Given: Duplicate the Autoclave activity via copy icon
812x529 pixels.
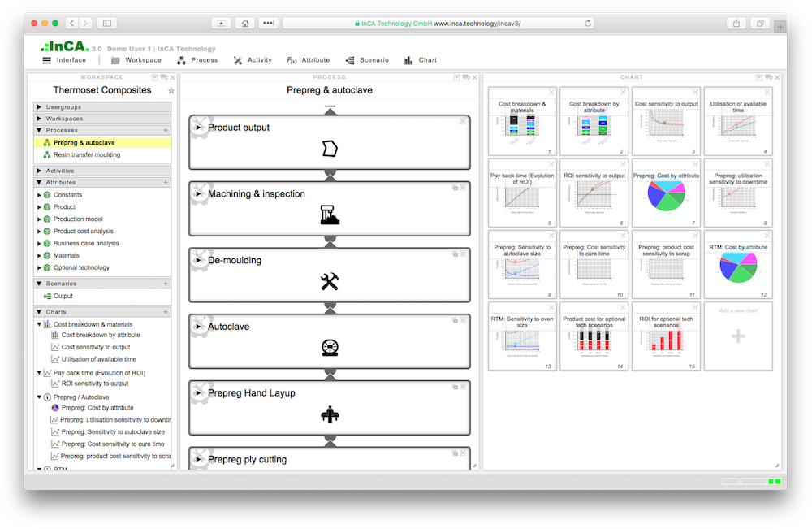Looking at the screenshot, I should (x=455, y=320).
